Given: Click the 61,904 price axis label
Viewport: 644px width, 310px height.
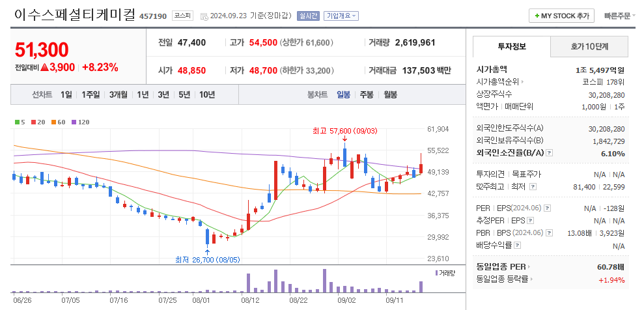Looking at the screenshot, I should pos(438,129).
